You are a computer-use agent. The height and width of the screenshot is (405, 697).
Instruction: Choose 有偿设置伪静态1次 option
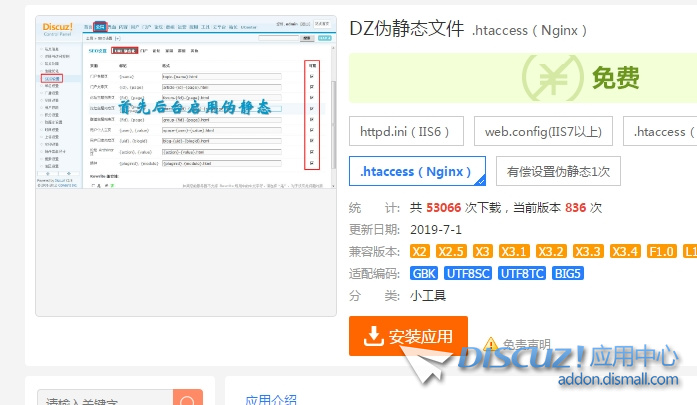558,171
